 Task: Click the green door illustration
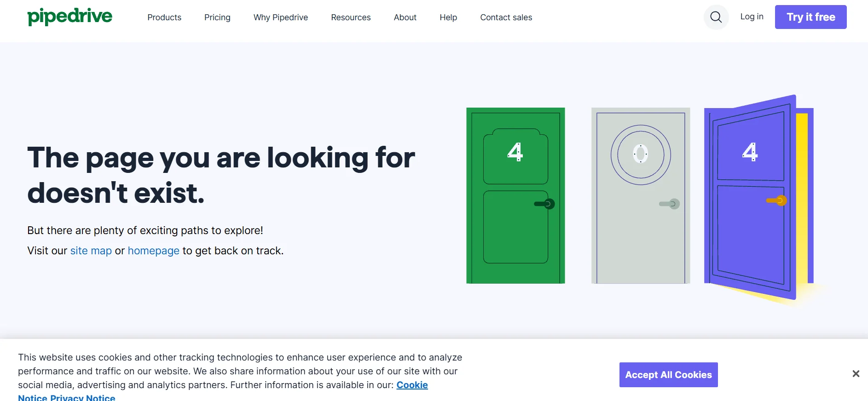pyautogui.click(x=515, y=195)
